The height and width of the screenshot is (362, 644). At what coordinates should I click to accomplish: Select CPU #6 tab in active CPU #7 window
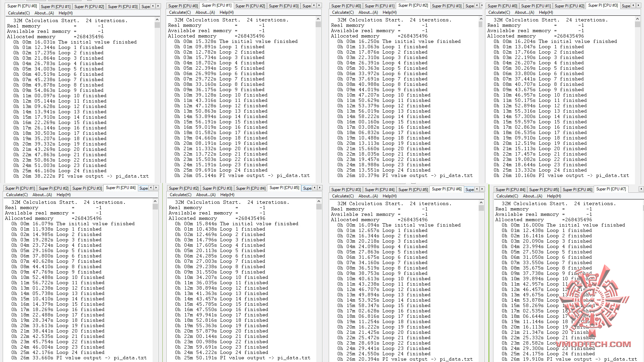point(577,190)
